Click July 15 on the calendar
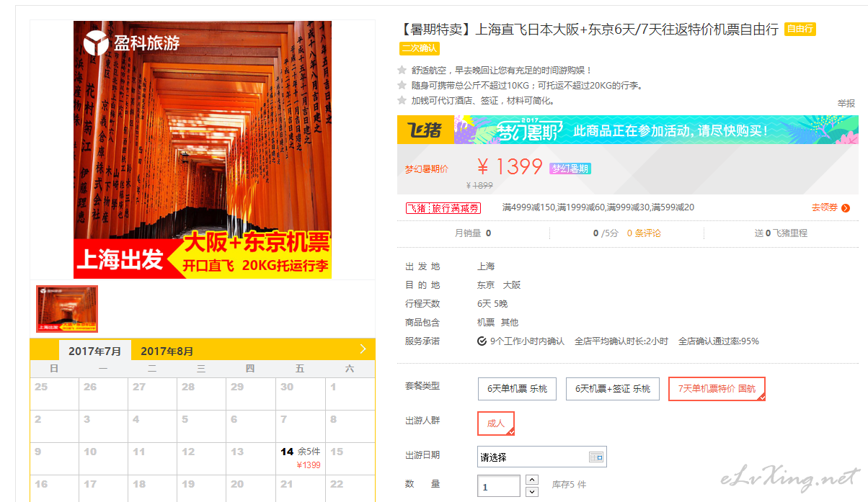This screenshot has height=502, width=868. pyautogui.click(x=350, y=458)
